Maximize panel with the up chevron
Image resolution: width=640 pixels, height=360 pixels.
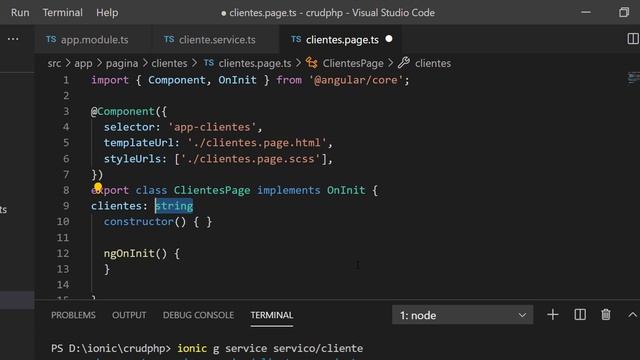coord(632,315)
